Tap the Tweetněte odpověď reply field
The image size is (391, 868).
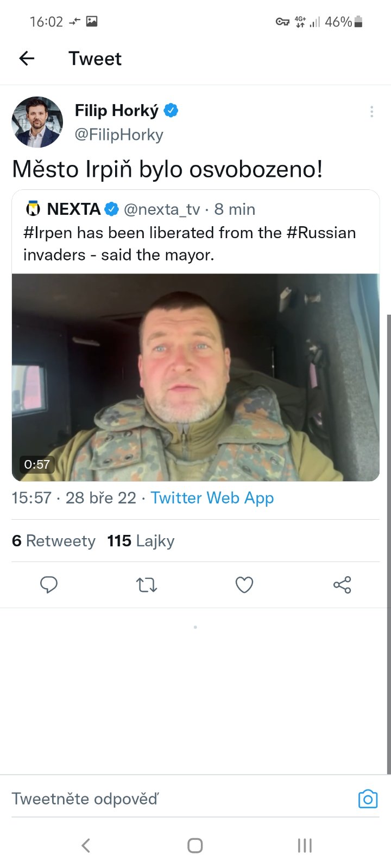point(163,799)
